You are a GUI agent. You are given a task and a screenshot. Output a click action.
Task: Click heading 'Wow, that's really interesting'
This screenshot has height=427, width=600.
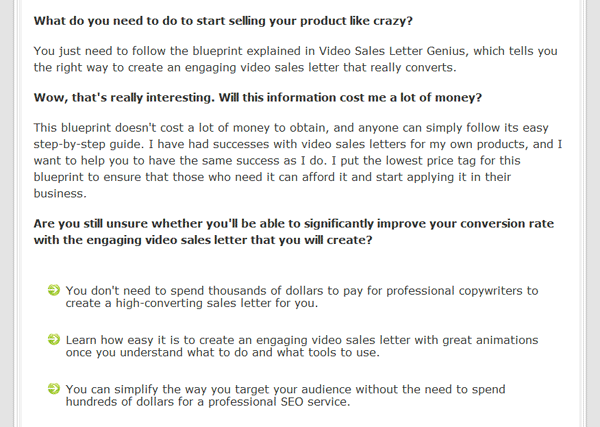pos(258,98)
